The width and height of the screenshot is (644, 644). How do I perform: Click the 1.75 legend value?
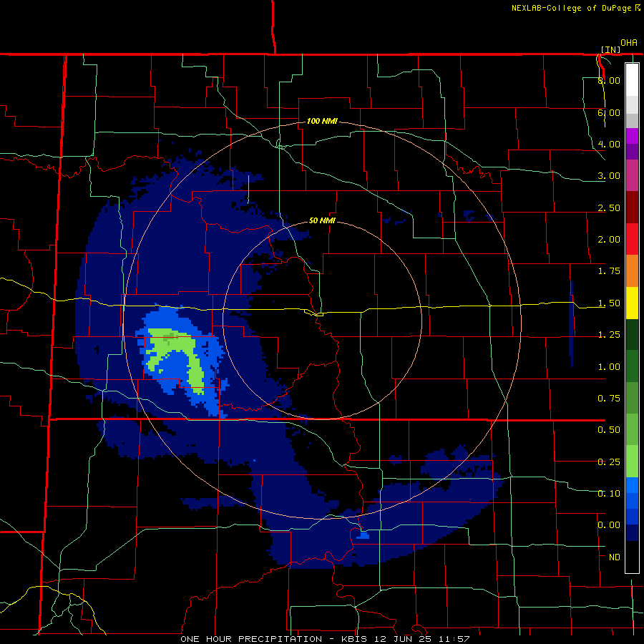click(609, 271)
